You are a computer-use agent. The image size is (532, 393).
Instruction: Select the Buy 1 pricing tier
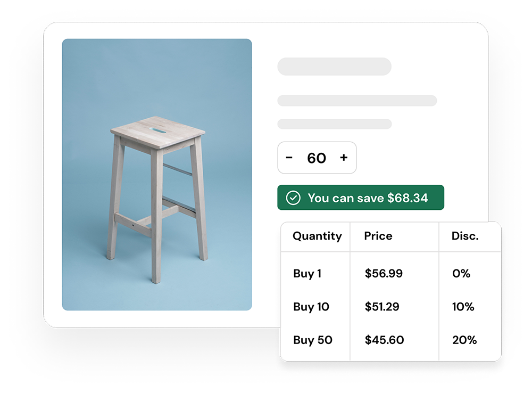pyautogui.click(x=307, y=274)
